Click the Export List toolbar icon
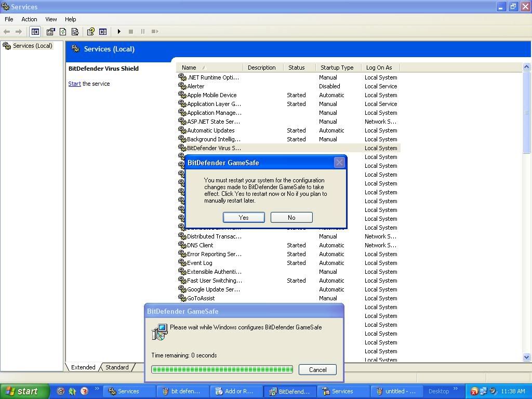Screen dimensions: 532x399 click(75, 32)
